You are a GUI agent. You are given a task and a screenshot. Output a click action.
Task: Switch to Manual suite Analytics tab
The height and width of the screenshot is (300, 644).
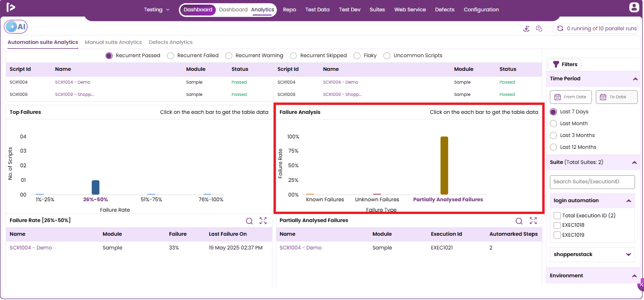(x=114, y=42)
